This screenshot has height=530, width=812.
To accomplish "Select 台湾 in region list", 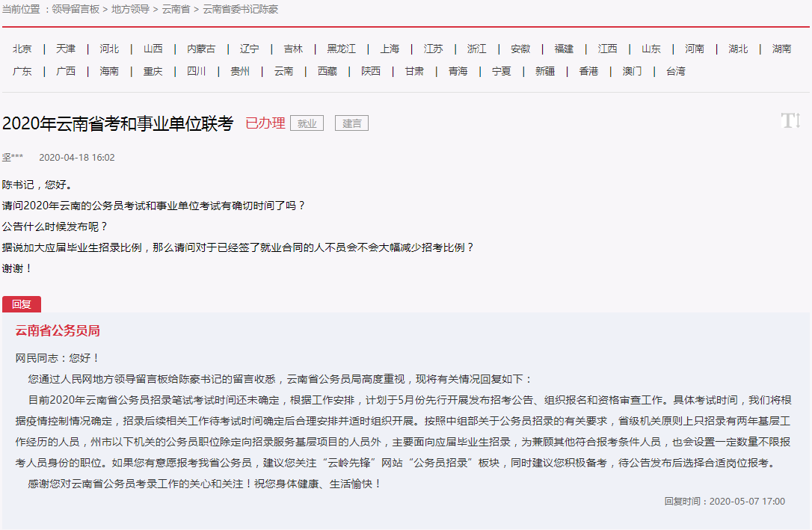I will tap(675, 71).
